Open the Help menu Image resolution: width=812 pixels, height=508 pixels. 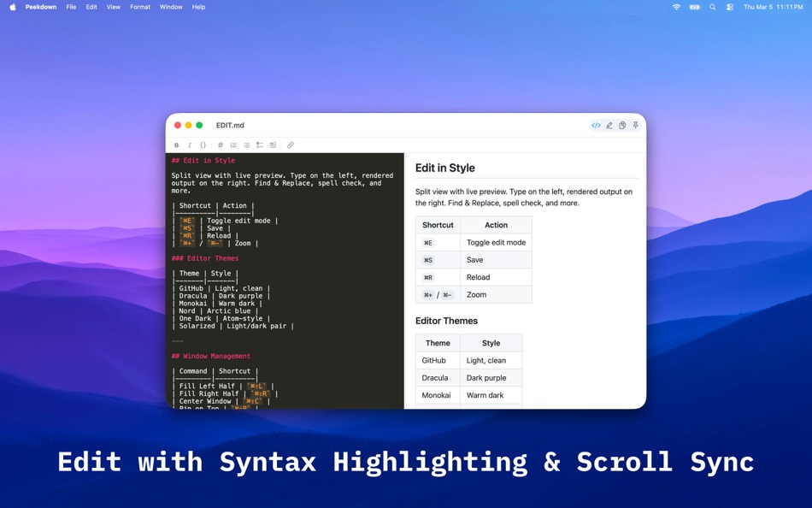coord(199,7)
